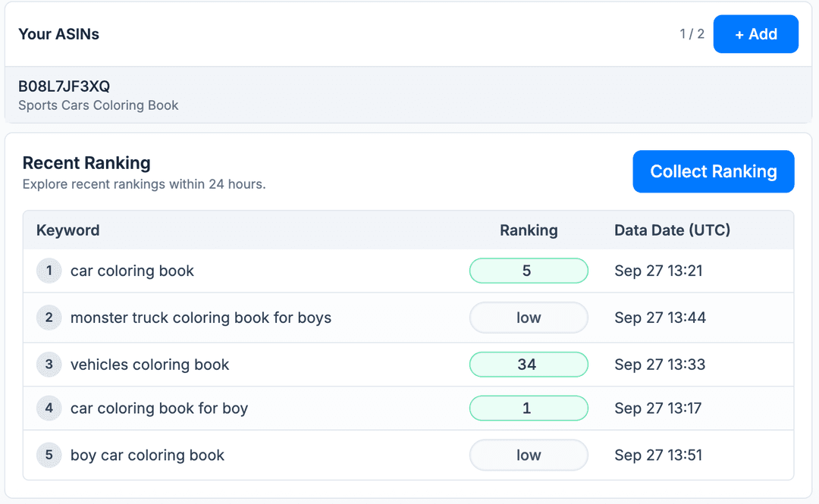Click the Collect Ranking button
The image size is (819, 504).
pos(713,171)
